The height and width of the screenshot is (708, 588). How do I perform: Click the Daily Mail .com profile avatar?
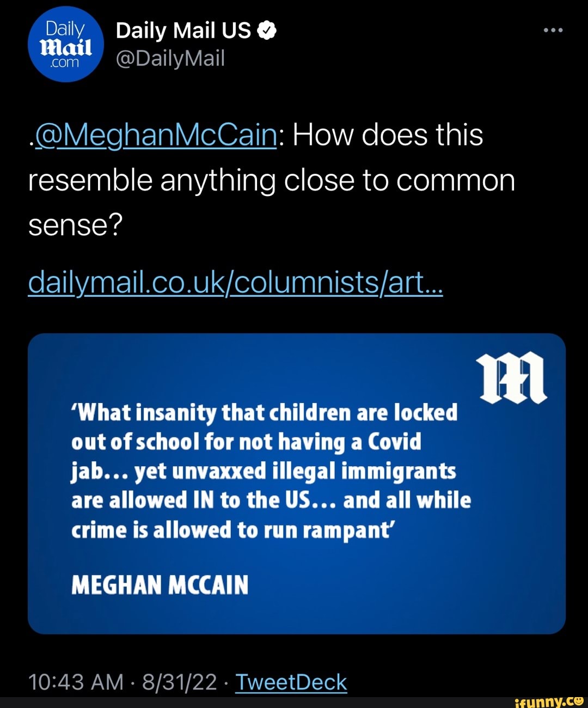tap(65, 45)
